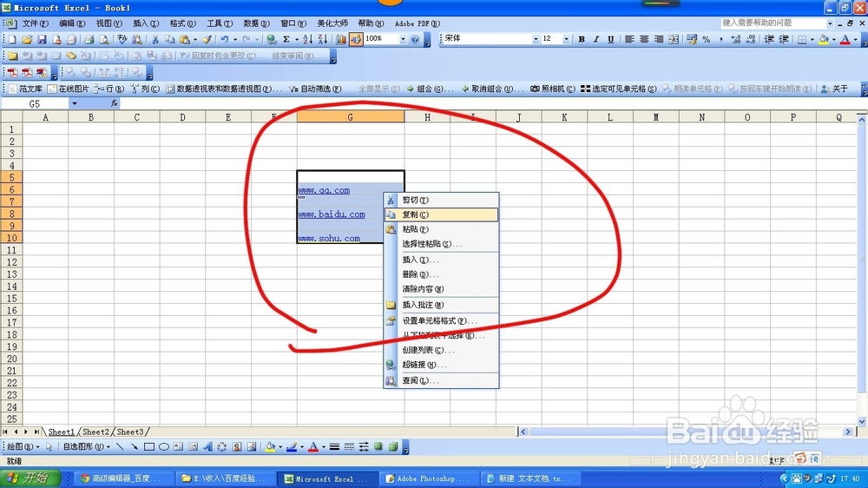The width and height of the screenshot is (868, 488).
Task: Click the Undo arrow icon
Action: point(225,39)
